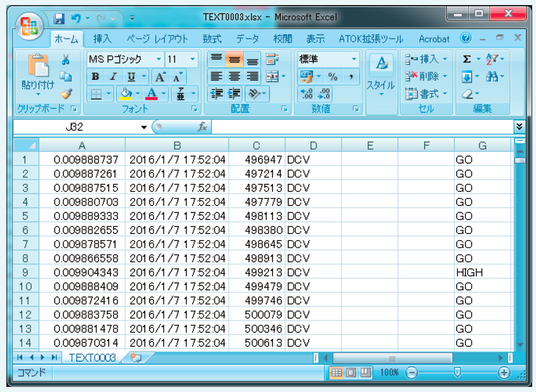536x392 pixels.
Task: Click the phonetic guide (furigana) icon
Action: pyautogui.click(x=181, y=94)
